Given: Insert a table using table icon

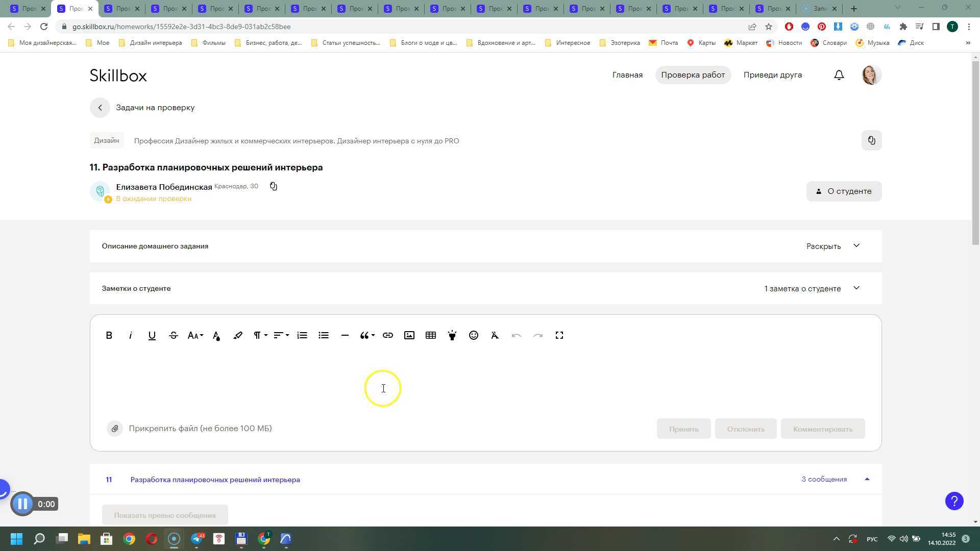Looking at the screenshot, I should coord(431,335).
